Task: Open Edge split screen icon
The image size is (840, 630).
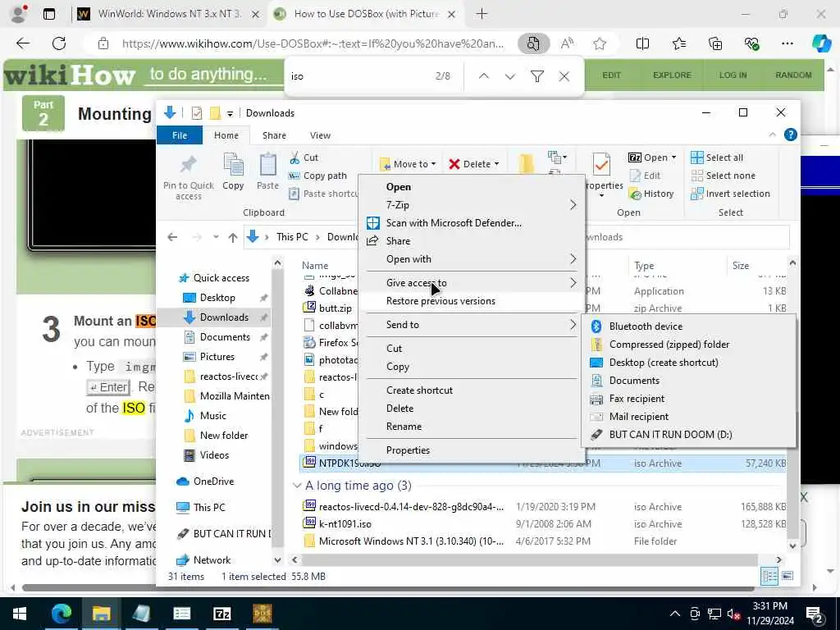Action: point(642,44)
